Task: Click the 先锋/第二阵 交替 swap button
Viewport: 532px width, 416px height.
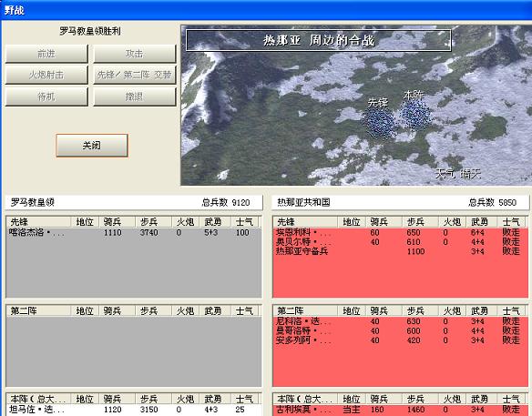Action: tap(135, 75)
